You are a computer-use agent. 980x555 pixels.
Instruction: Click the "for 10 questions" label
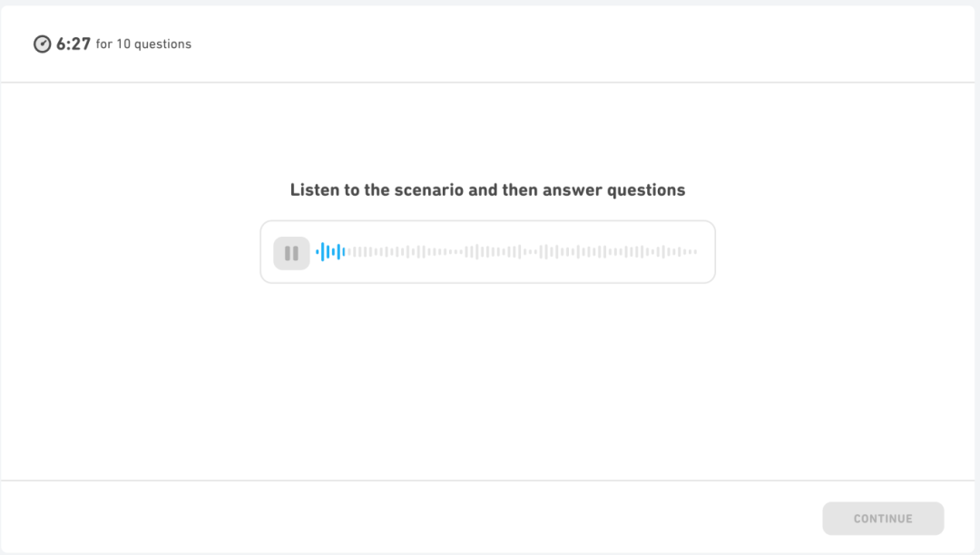[143, 44]
